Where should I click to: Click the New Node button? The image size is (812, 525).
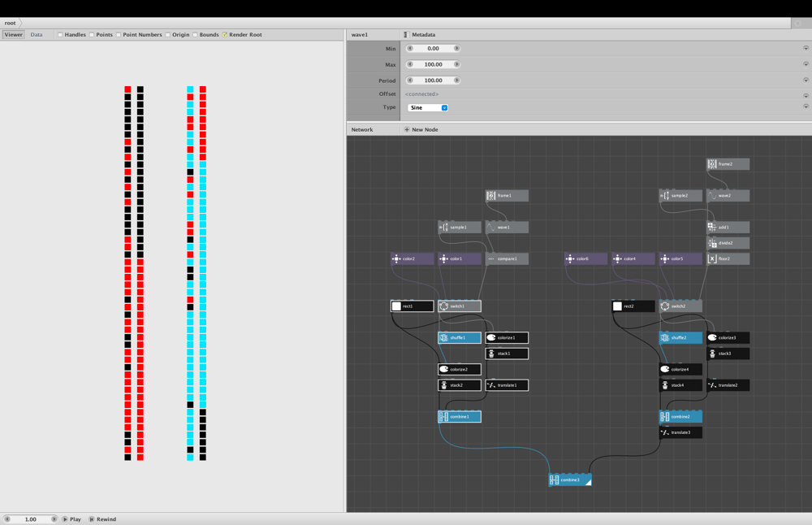pos(421,129)
